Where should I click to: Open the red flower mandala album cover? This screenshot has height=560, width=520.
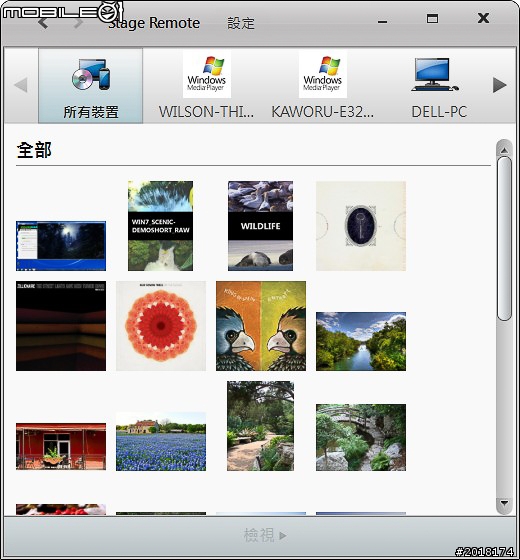pyautogui.click(x=161, y=326)
